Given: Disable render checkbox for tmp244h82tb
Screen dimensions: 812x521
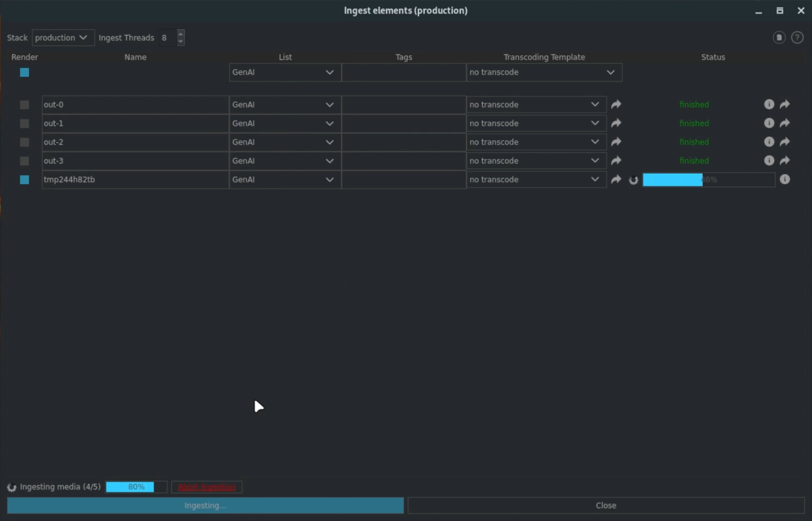Looking at the screenshot, I should pos(24,180).
